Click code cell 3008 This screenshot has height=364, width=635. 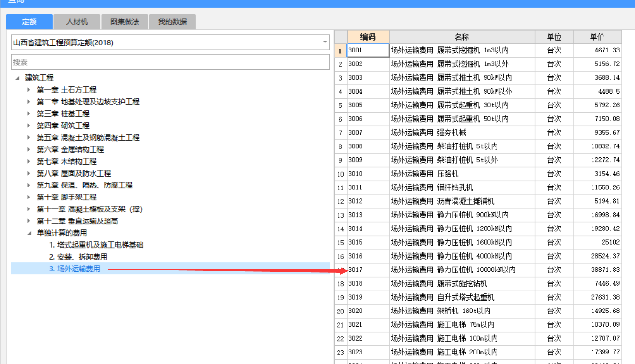click(x=368, y=146)
